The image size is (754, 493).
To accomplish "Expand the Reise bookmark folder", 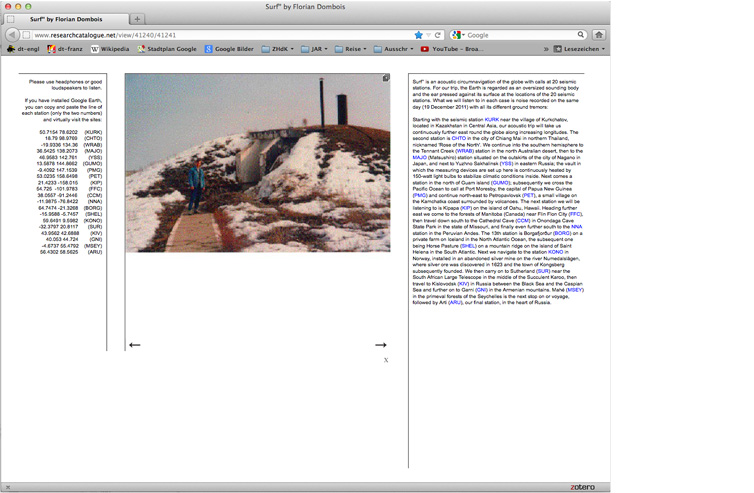I will click(351, 49).
